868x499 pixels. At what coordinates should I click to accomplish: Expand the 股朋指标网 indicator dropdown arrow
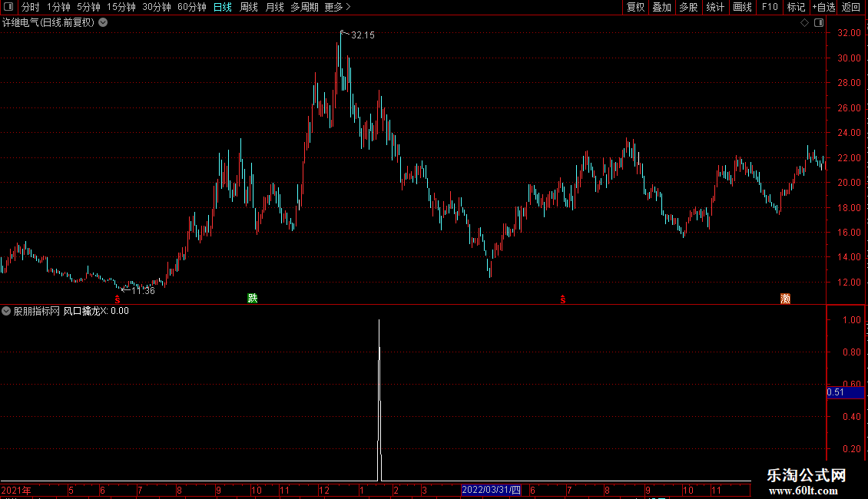point(6,311)
